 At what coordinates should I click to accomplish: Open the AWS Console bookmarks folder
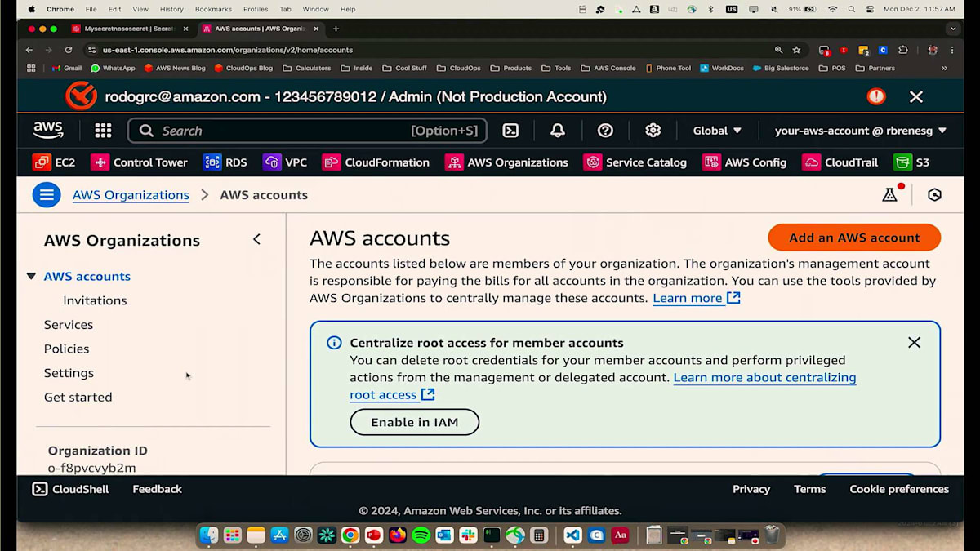coord(608,69)
